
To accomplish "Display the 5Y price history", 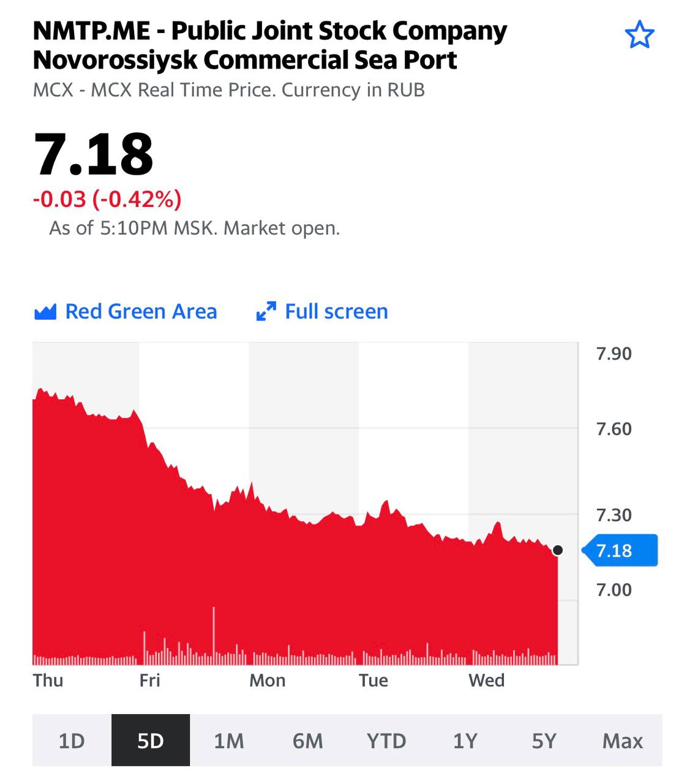I will (544, 741).
